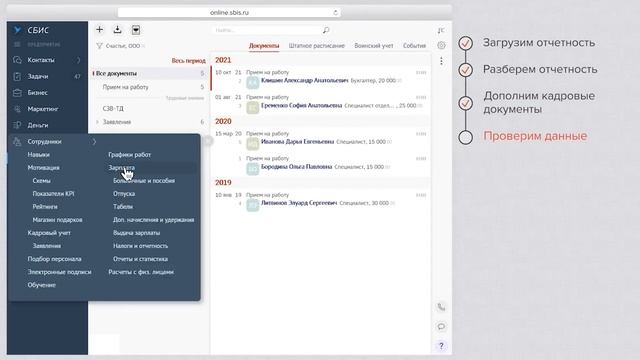The width and height of the screenshot is (640, 360).
Task: Click the chevron next to Сотрудники
Action: [x=94, y=142]
